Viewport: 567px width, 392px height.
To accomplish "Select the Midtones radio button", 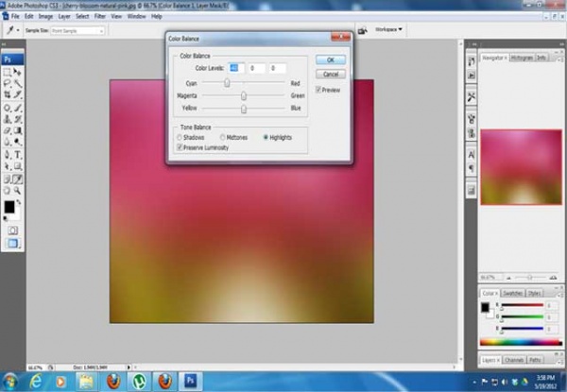I will (x=222, y=138).
